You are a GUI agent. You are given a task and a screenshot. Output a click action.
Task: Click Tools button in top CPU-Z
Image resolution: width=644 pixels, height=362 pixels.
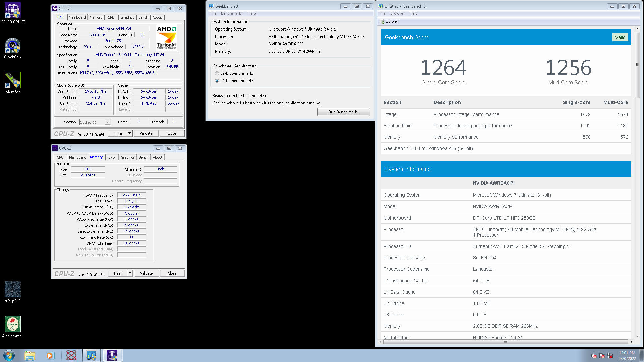point(117,133)
